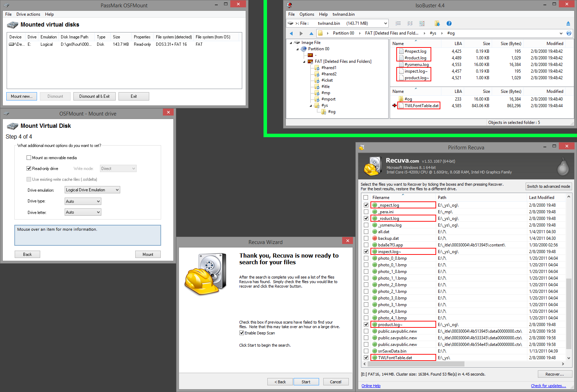Viewport: 577px width, 392px height.
Task: Click the Check for updates link in Recuva
Action: point(548,386)
